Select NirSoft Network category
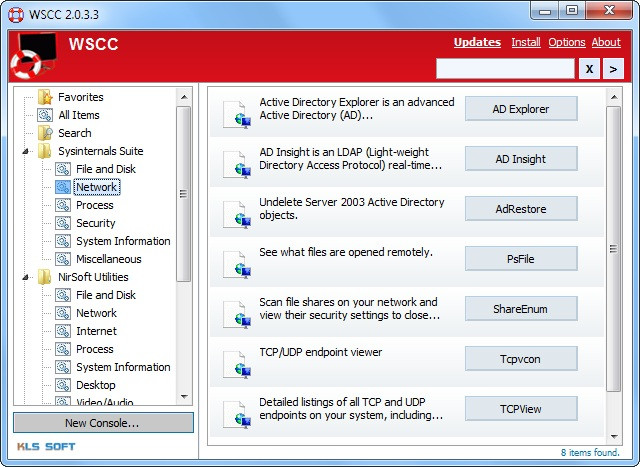The height and width of the screenshot is (467, 640). pyautogui.click(x=96, y=313)
